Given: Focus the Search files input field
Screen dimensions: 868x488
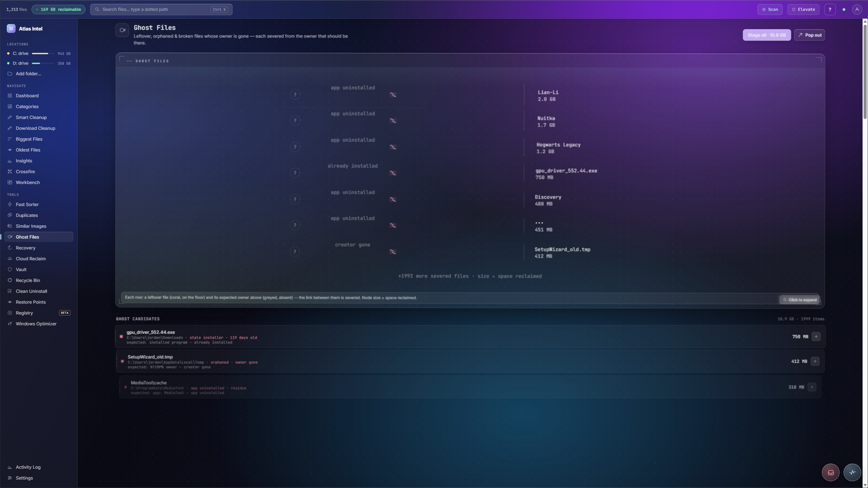Looking at the screenshot, I should point(161,9).
